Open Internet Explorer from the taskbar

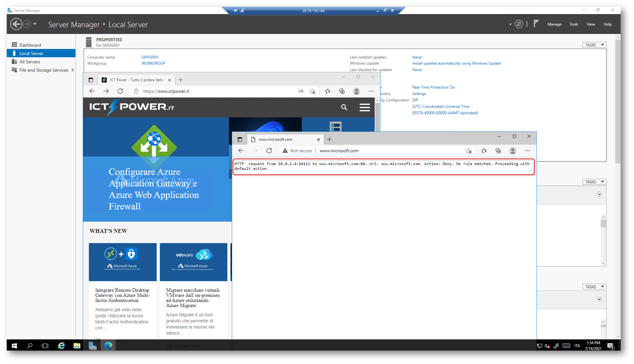click(61, 345)
